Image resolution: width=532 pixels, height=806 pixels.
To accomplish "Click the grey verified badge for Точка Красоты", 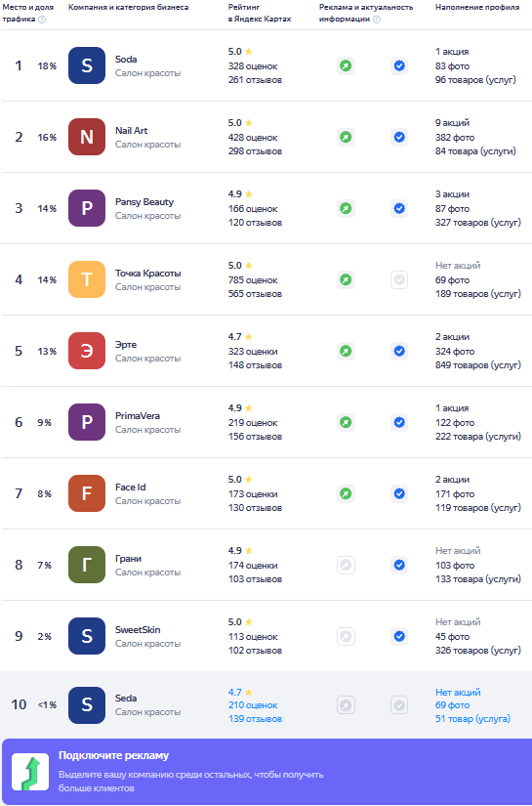I will pos(399,280).
